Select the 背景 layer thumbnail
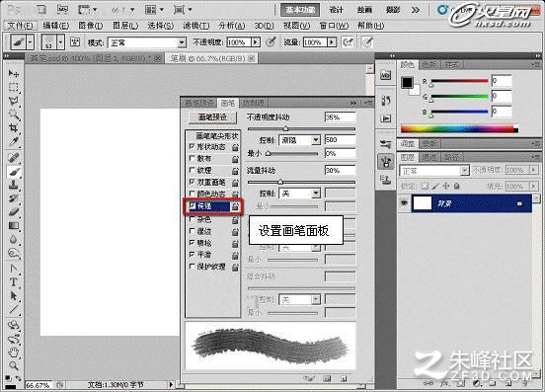Viewport: 545px width, 392px height. pyautogui.click(x=422, y=203)
